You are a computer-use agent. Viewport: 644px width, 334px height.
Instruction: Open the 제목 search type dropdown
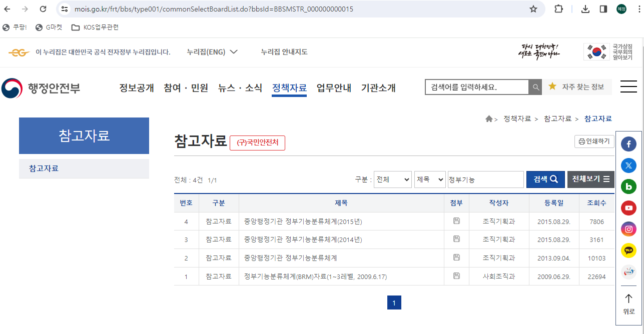tap(429, 179)
